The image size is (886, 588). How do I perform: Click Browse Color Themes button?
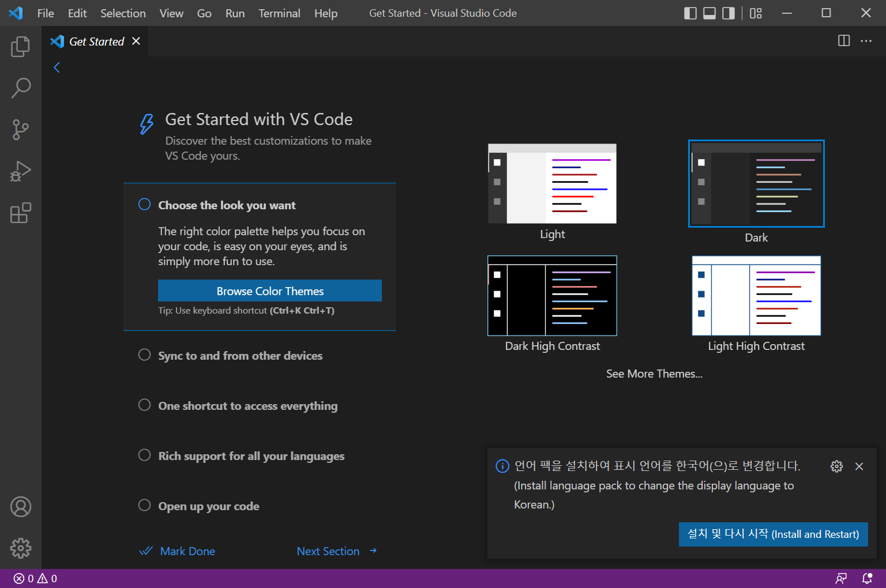[270, 291]
